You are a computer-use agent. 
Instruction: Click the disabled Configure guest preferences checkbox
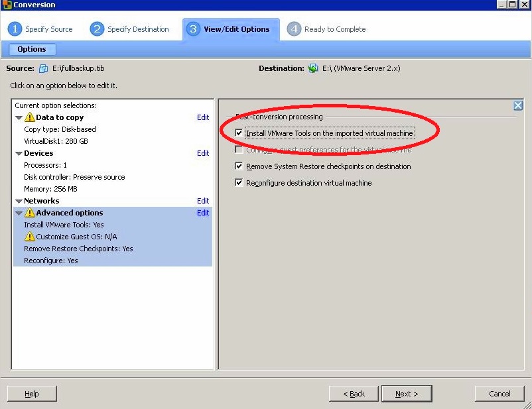coord(239,150)
